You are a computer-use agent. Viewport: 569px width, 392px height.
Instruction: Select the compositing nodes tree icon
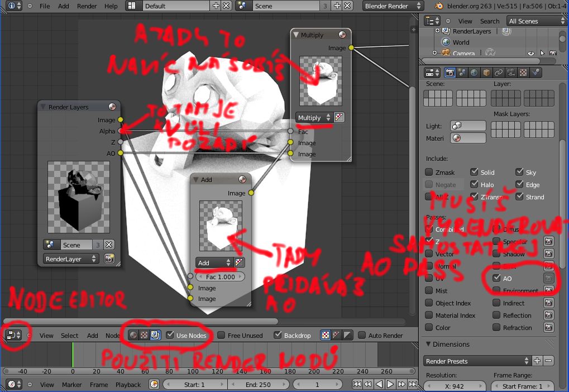tap(155, 335)
